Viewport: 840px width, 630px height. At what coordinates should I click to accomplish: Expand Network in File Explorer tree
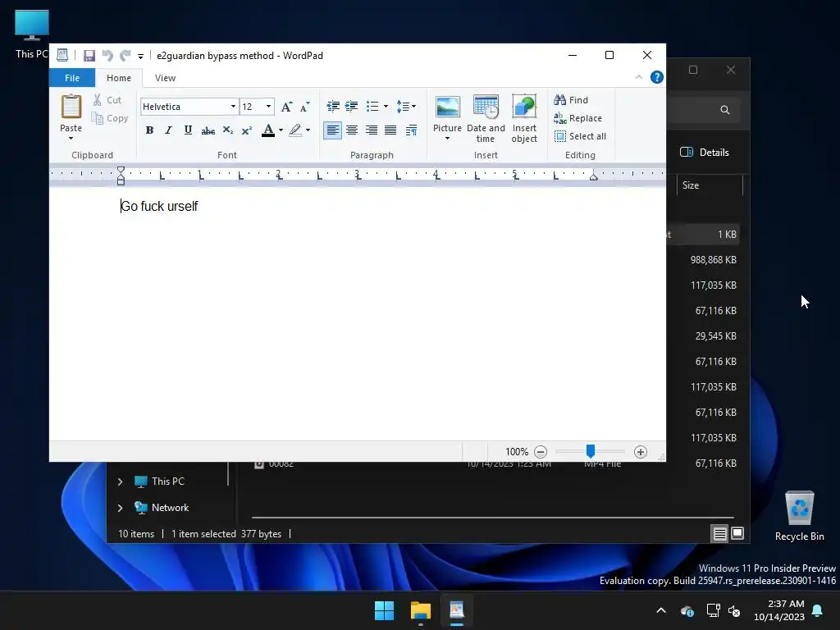(x=120, y=508)
